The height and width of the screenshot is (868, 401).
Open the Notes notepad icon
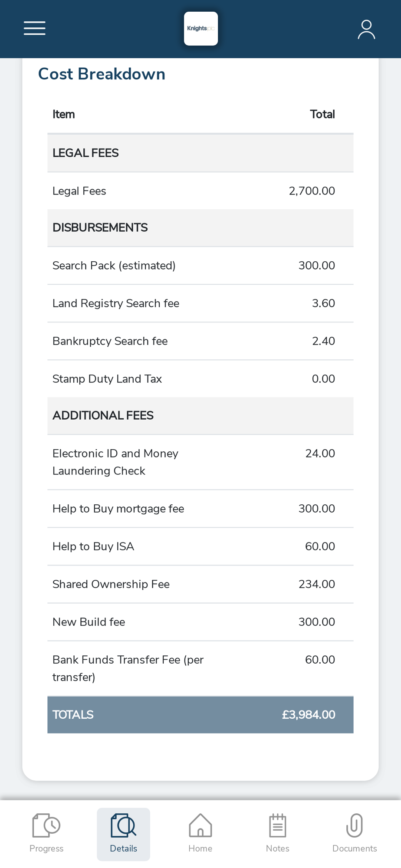coord(278,825)
